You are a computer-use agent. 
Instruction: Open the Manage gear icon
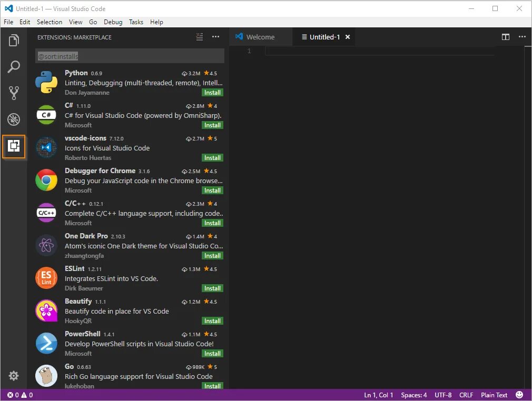click(x=14, y=376)
